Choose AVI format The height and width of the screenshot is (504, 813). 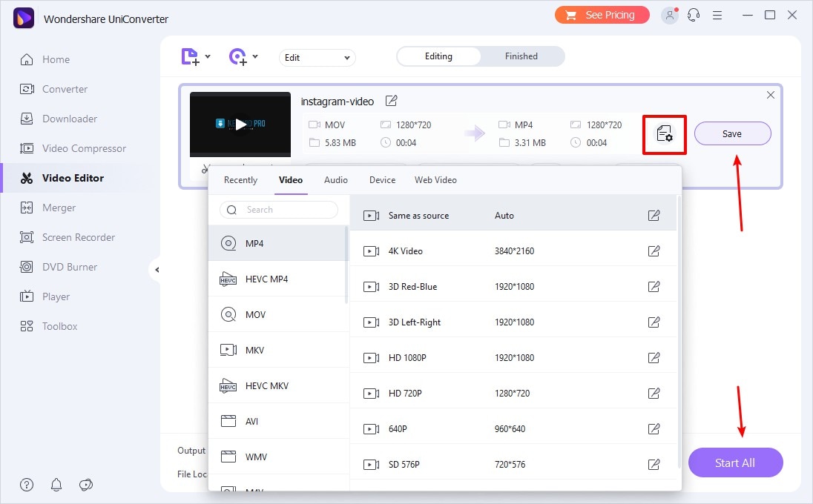(278, 421)
